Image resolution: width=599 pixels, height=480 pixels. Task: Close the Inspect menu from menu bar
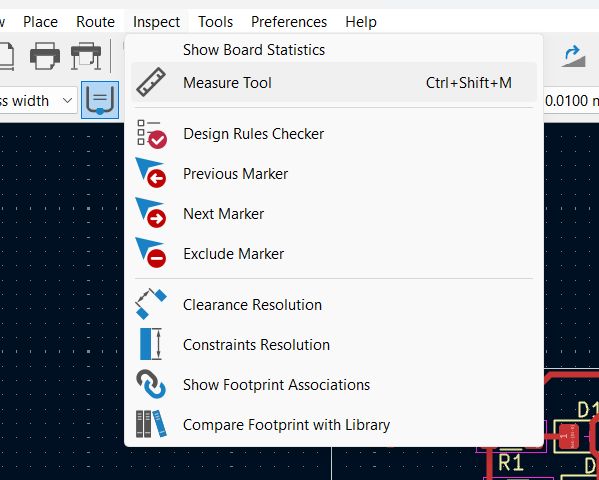(156, 22)
